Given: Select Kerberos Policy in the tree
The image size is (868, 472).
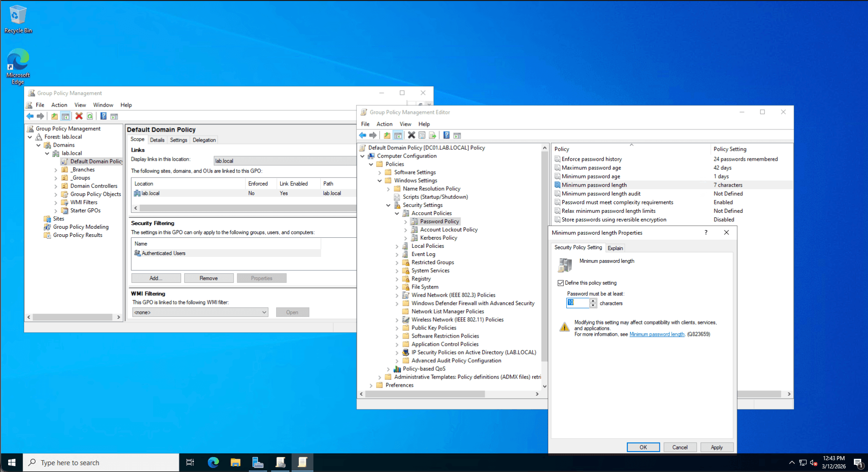Looking at the screenshot, I should click(438, 238).
